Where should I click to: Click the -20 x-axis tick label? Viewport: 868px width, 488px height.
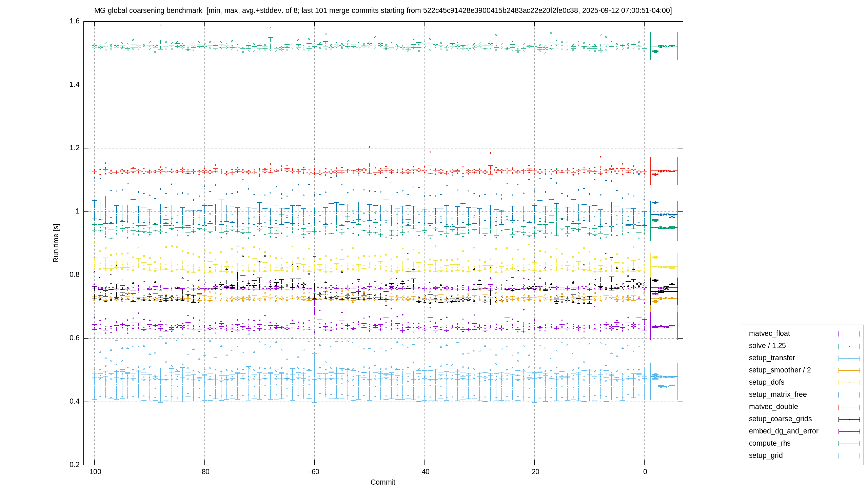534,472
